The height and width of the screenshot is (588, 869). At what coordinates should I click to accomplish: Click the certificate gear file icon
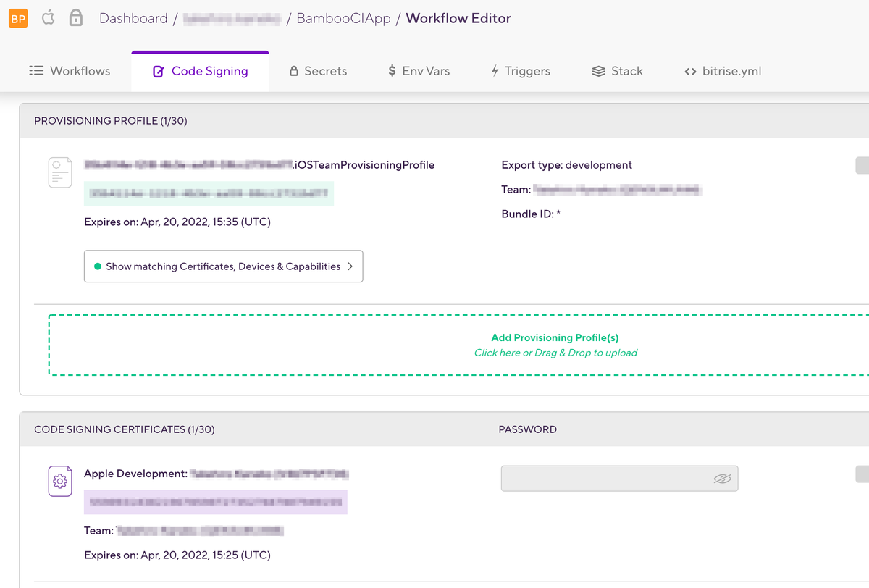(x=60, y=481)
